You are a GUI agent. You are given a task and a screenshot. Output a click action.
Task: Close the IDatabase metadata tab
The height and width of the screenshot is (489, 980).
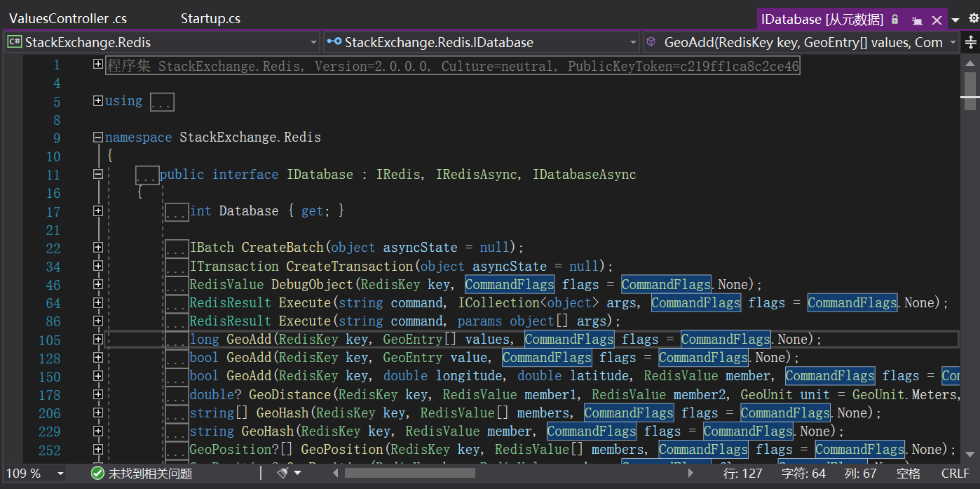click(937, 20)
